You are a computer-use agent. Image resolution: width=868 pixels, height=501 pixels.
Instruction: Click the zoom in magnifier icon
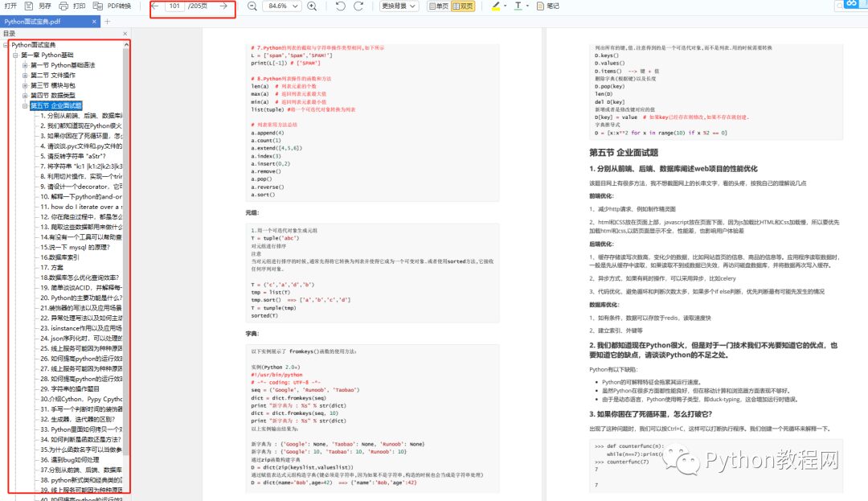click(312, 6)
